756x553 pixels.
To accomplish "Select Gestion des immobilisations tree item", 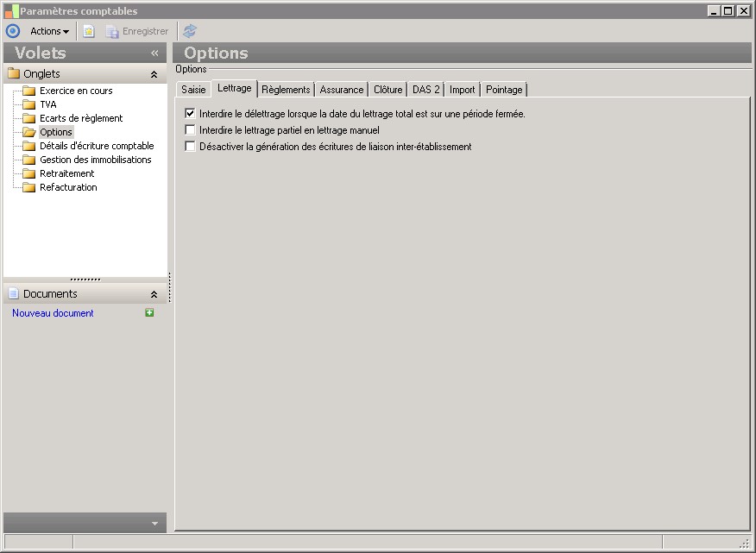I will (96, 160).
